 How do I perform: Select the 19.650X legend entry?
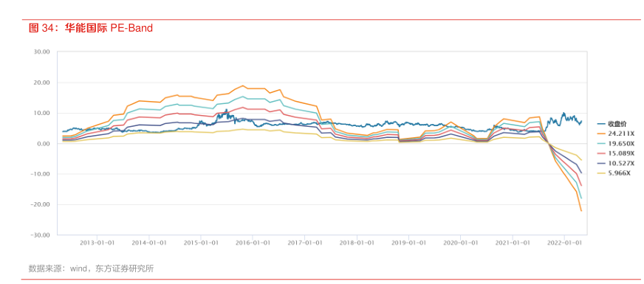coord(615,143)
